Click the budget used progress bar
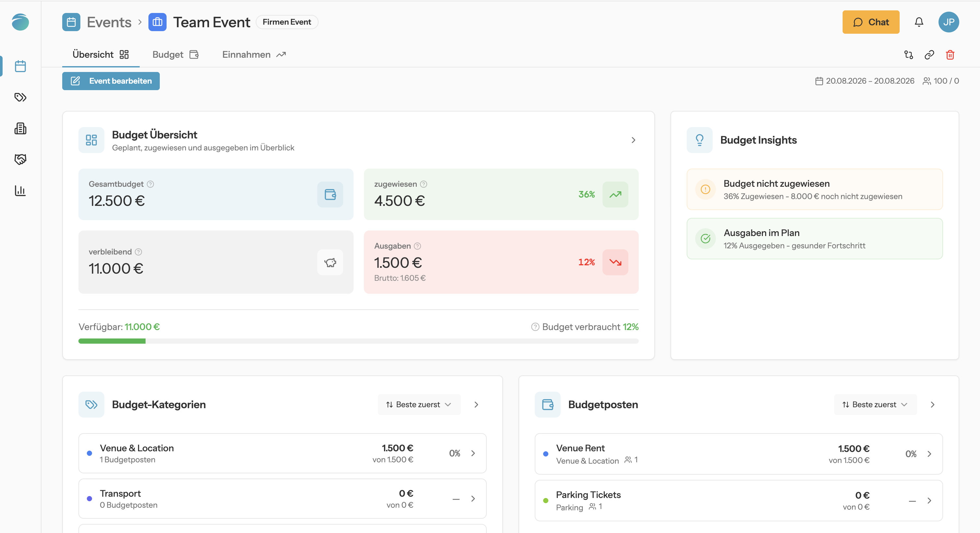Image resolution: width=980 pixels, height=533 pixels. tap(358, 341)
